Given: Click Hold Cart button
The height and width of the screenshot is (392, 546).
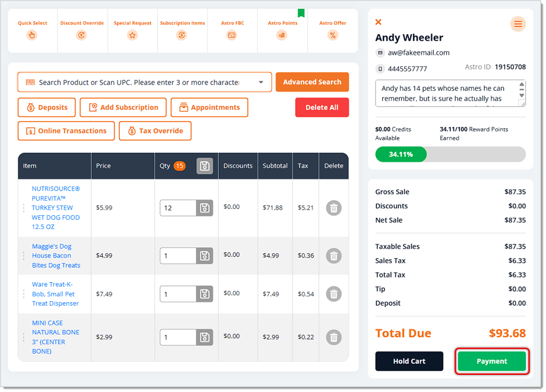Looking at the screenshot, I should click(x=409, y=361).
